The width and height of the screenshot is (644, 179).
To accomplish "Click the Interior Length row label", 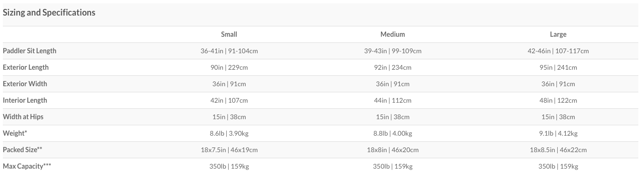I will (25, 100).
